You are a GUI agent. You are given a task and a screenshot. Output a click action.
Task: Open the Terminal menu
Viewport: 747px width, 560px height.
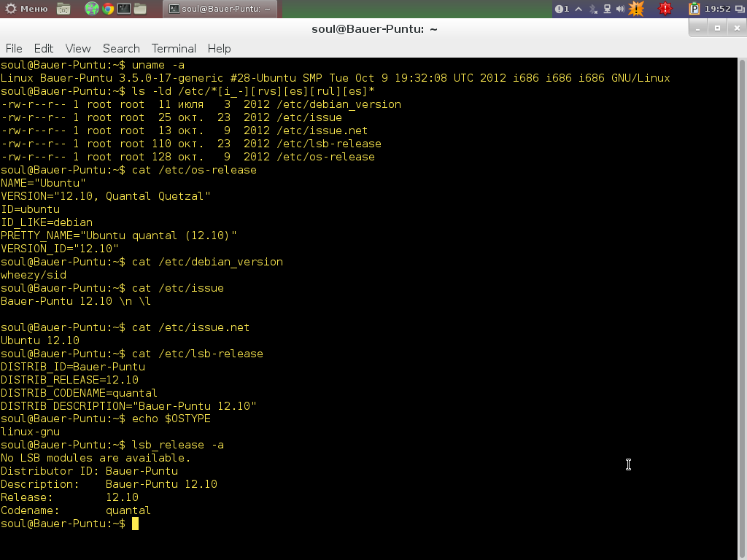click(x=174, y=49)
